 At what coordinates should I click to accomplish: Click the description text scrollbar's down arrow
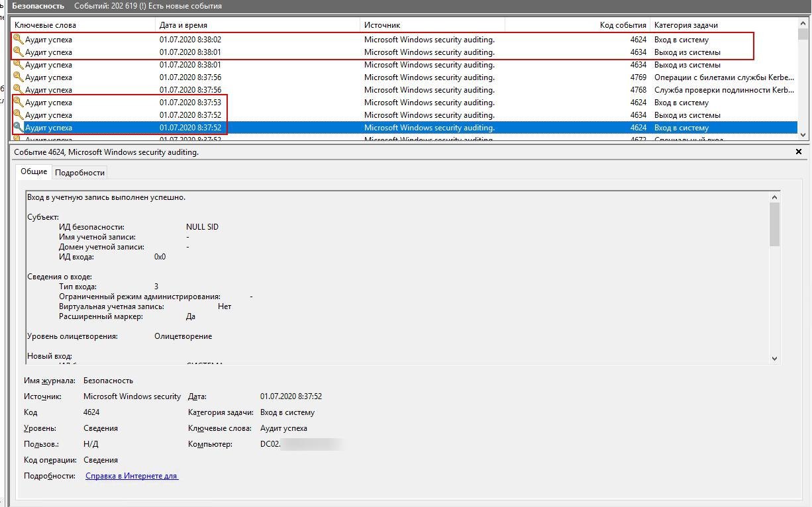[775, 358]
